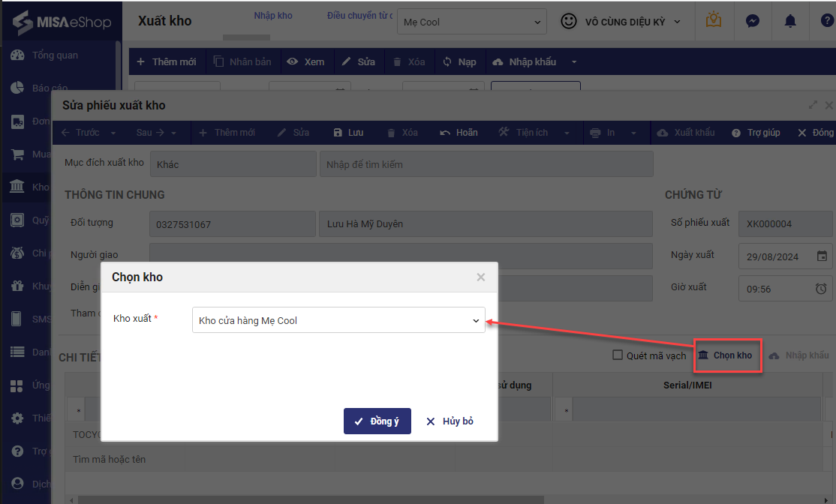
Task: Open the Ứng dụng grid sidebar icon
Action: tap(17, 385)
